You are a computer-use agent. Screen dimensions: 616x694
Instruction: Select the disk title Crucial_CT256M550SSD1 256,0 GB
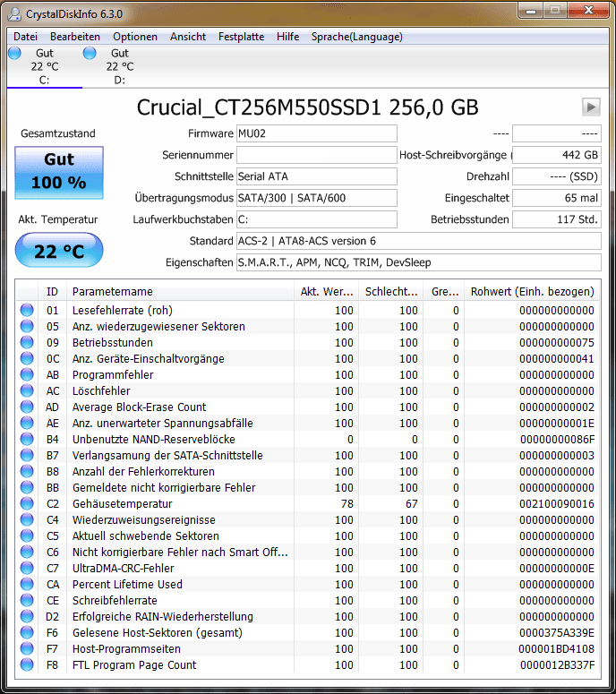click(308, 107)
